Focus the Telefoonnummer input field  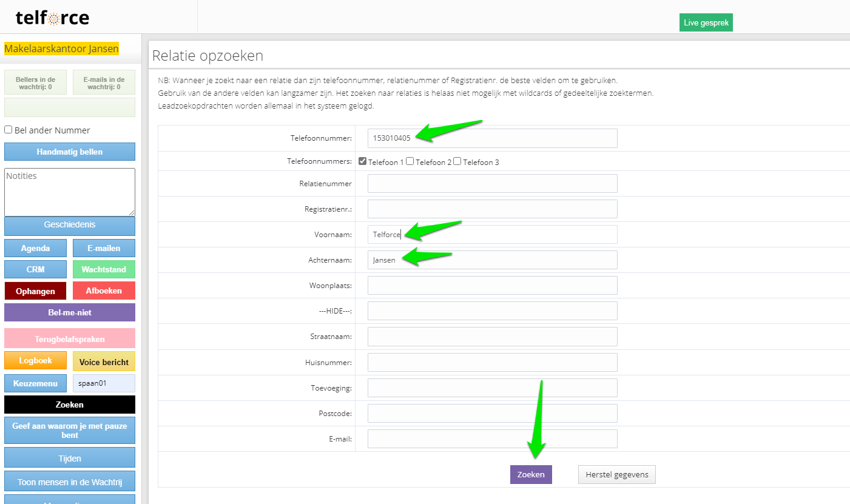point(492,138)
